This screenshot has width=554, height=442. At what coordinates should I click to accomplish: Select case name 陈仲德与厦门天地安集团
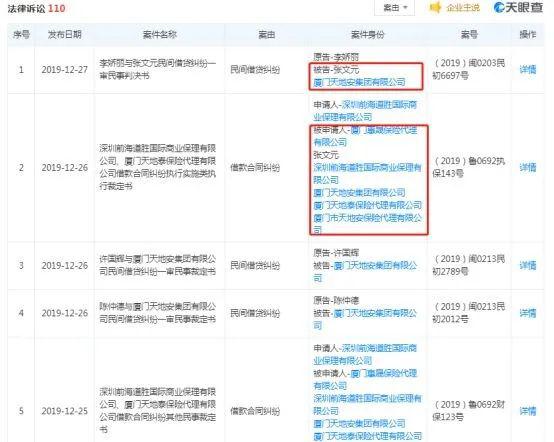(158, 313)
